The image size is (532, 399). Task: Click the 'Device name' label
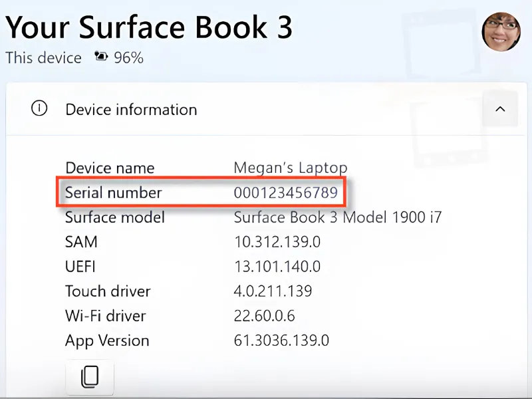[x=110, y=168]
